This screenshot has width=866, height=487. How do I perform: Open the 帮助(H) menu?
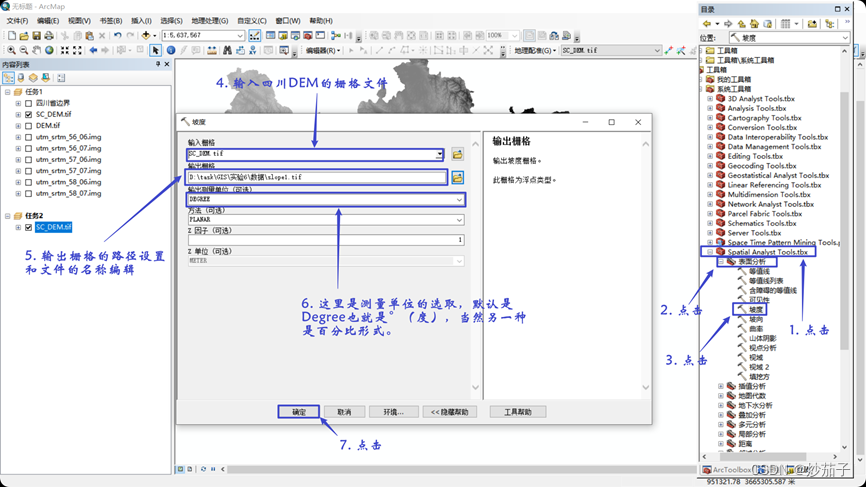click(321, 21)
